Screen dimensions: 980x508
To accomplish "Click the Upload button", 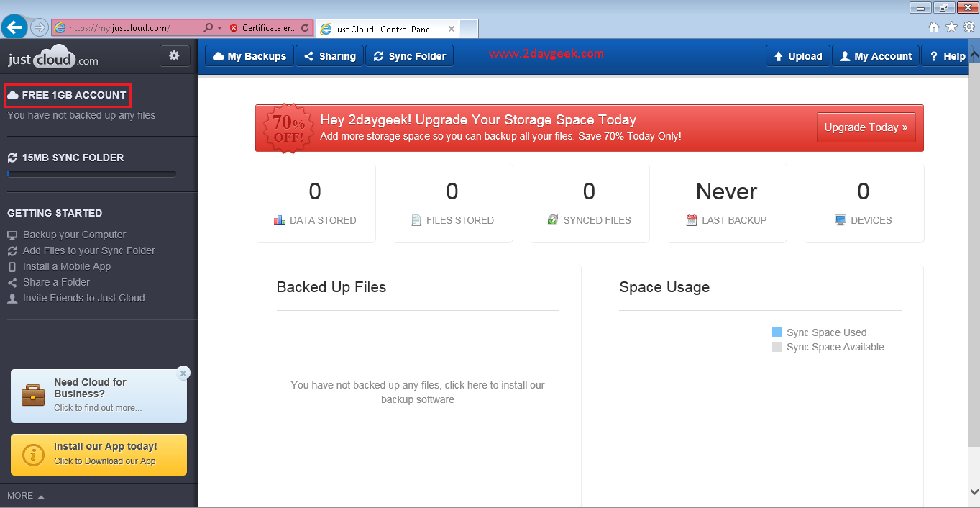I will click(x=798, y=56).
